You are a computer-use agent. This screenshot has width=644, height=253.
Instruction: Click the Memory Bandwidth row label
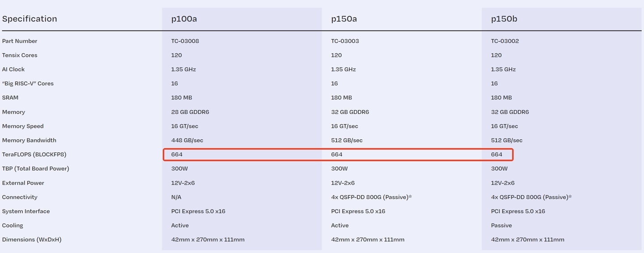(29, 140)
